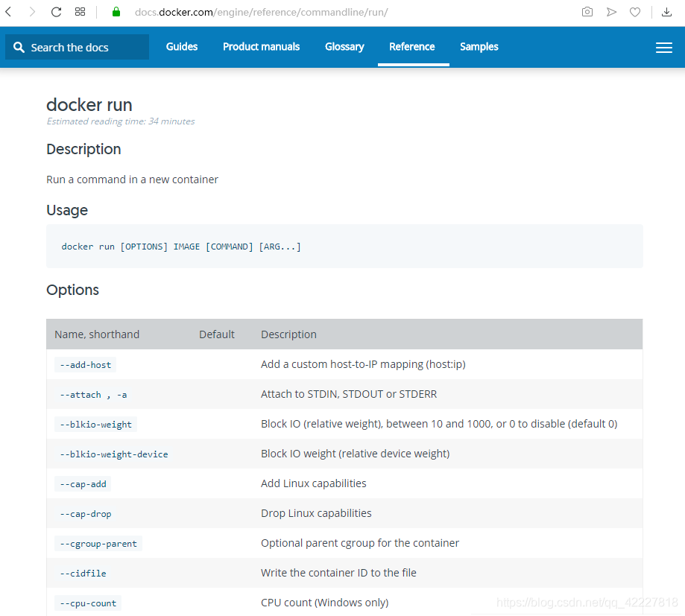Click 'Optional parent cgroup for the container' description
Screen dimensions: 685x616
coord(360,543)
